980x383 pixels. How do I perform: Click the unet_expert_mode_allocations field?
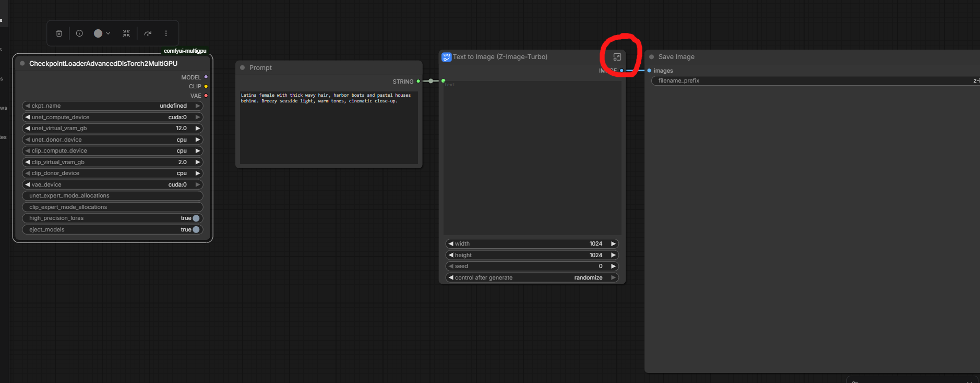pyautogui.click(x=113, y=196)
